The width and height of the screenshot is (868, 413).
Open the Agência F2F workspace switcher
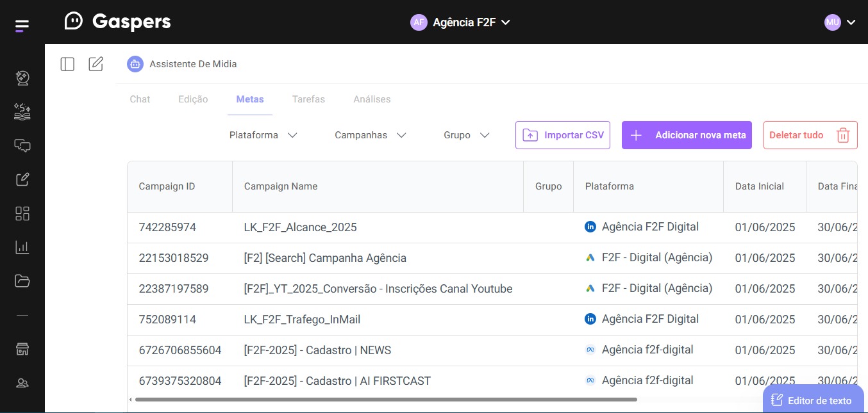point(460,22)
